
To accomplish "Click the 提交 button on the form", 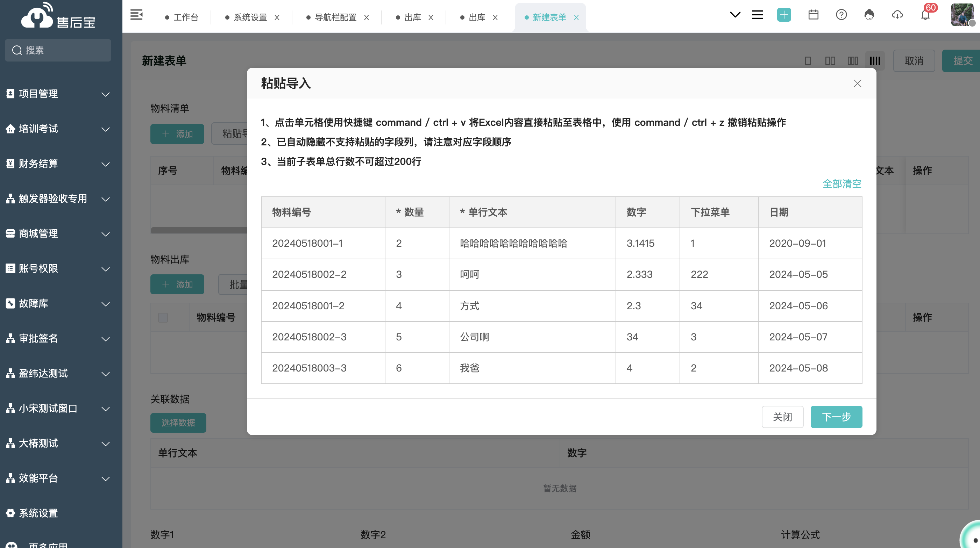I will point(961,61).
